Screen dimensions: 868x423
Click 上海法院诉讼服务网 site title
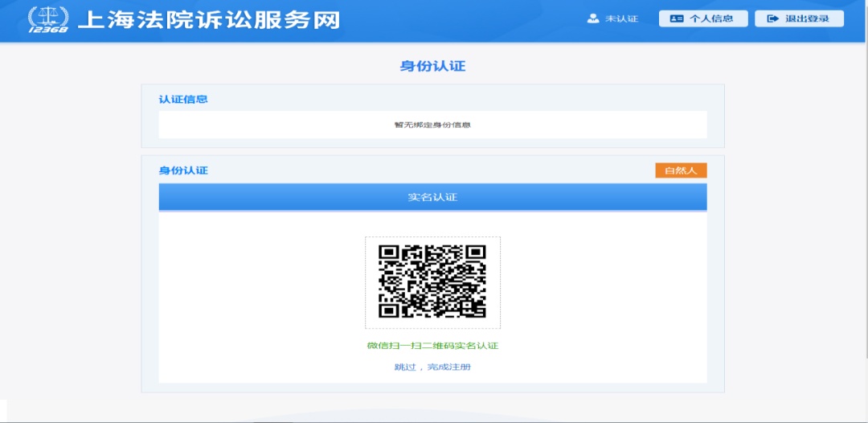coord(209,20)
